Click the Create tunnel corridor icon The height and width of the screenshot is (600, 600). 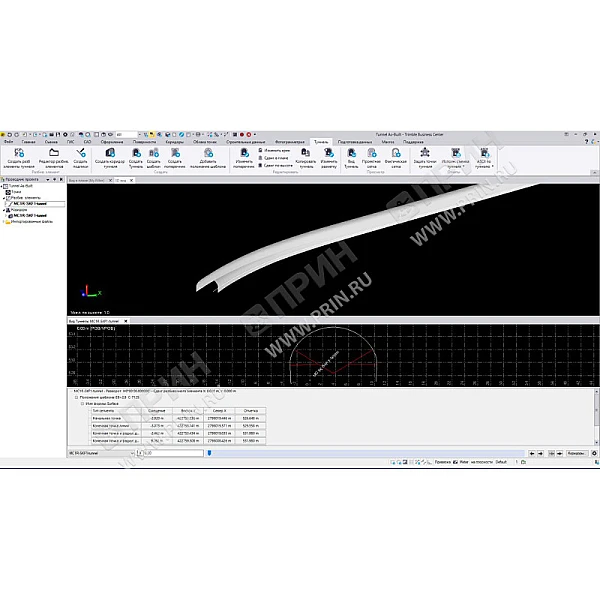(x=110, y=155)
